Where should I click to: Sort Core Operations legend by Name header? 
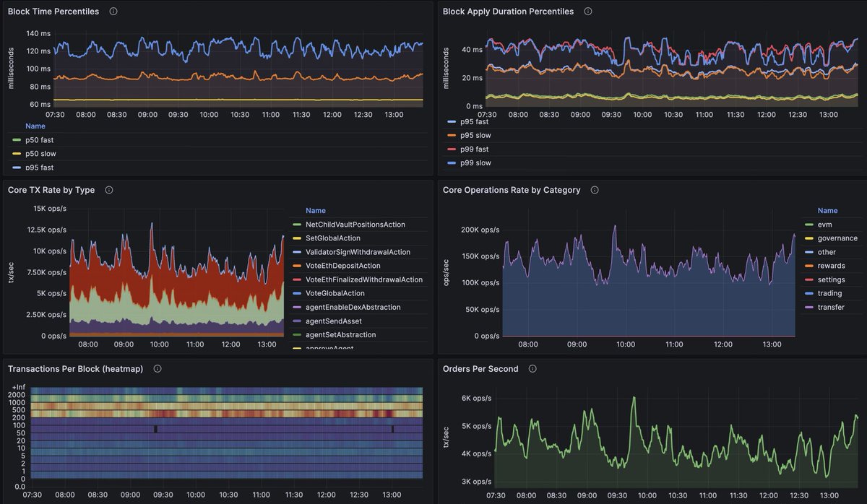click(828, 211)
